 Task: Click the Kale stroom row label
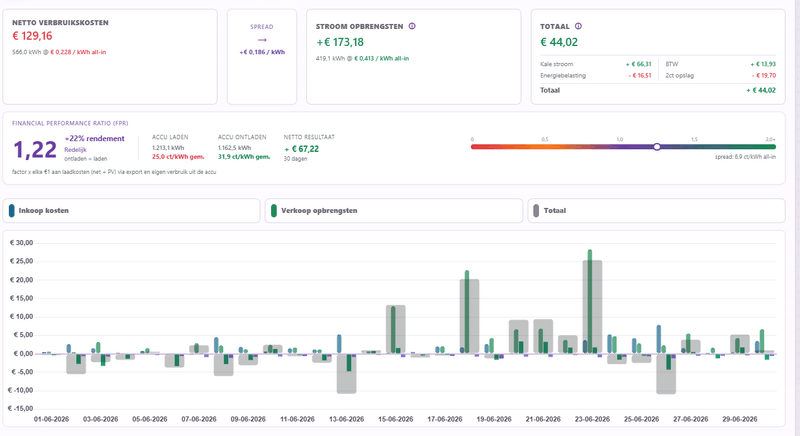[557, 64]
